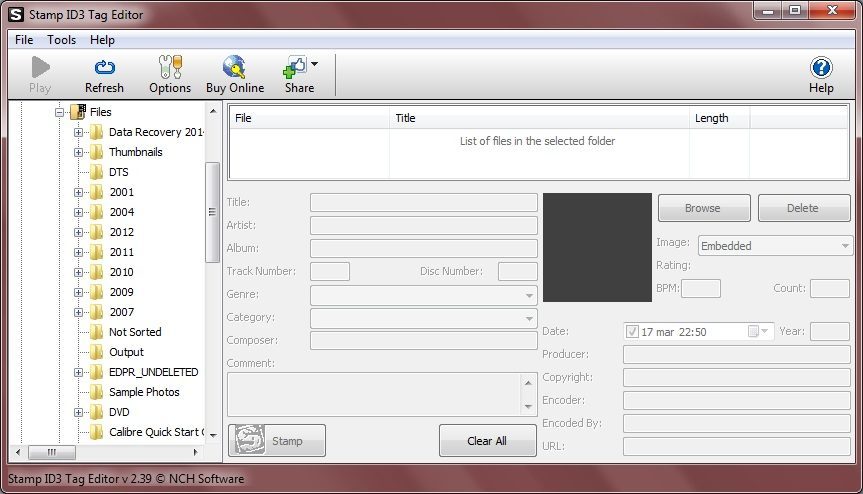863x494 pixels.
Task: Open the Help menu
Action: [x=102, y=40]
